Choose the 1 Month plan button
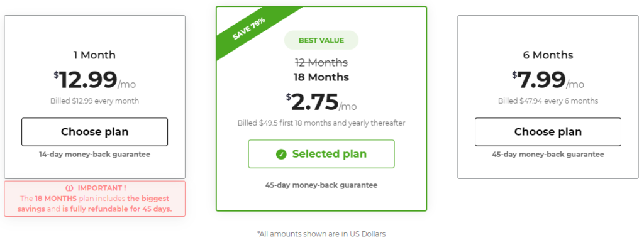The image size is (644, 240). click(x=94, y=132)
